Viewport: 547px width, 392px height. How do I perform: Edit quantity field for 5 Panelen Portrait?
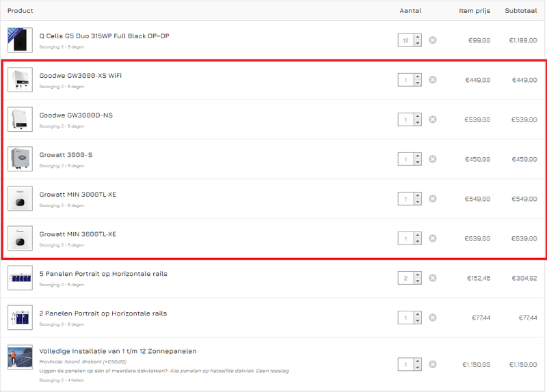[x=405, y=278]
